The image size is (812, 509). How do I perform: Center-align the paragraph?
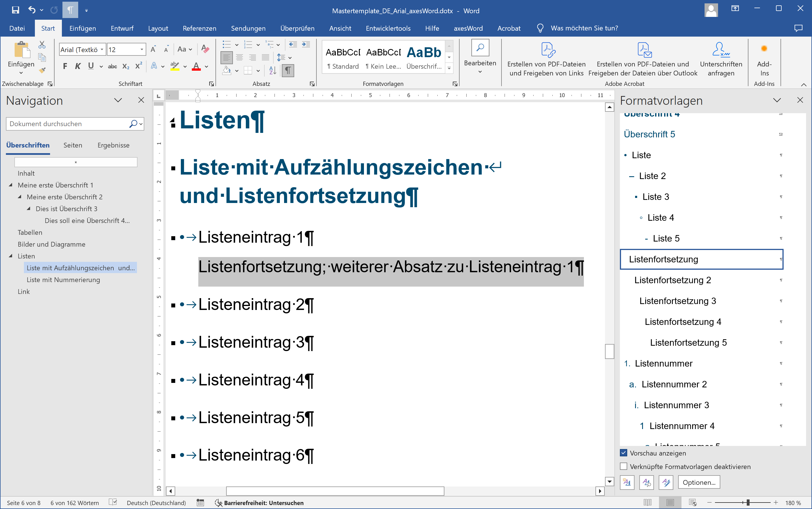tap(239, 57)
